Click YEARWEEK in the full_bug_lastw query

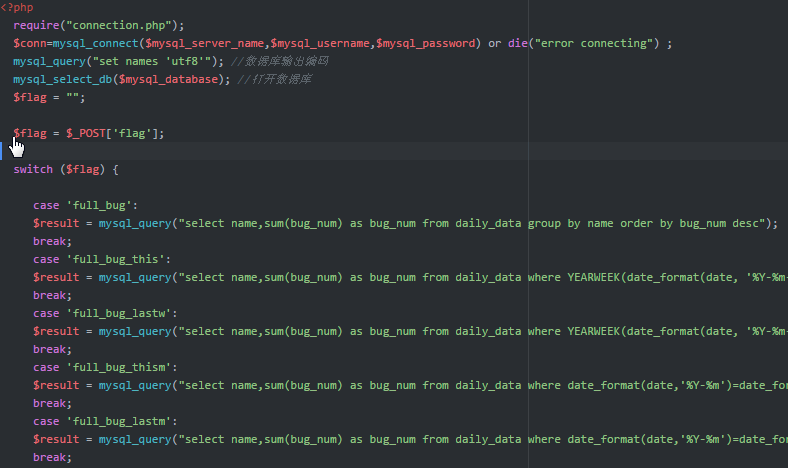tap(594, 331)
